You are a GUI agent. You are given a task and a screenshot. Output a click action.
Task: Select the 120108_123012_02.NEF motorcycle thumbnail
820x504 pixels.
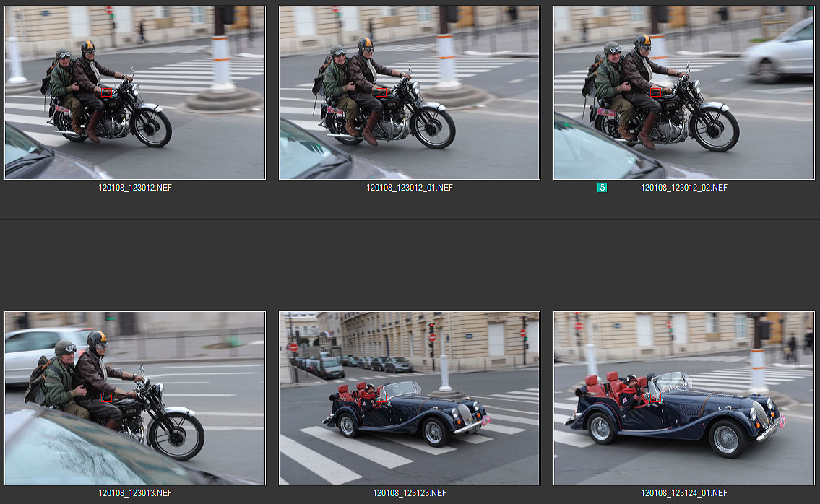point(684,92)
